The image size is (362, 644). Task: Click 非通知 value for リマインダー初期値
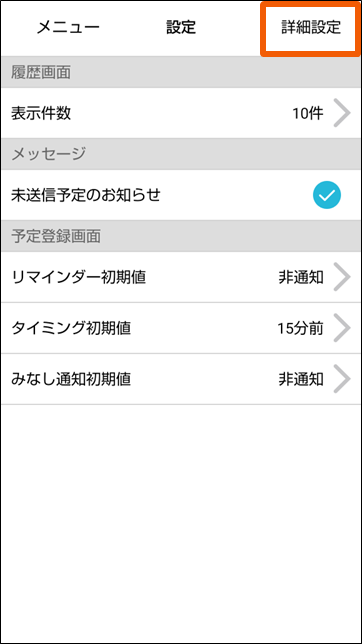[x=301, y=278]
